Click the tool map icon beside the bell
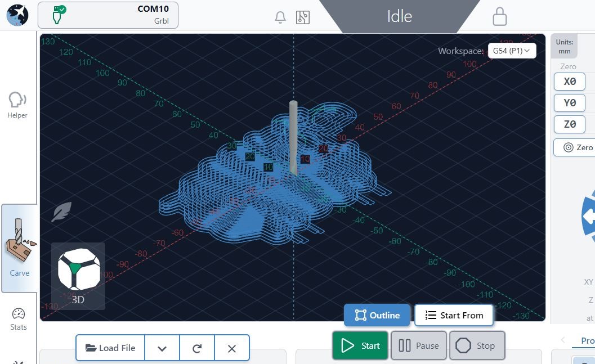Image resolution: width=595 pixels, height=364 pixels. point(303,17)
